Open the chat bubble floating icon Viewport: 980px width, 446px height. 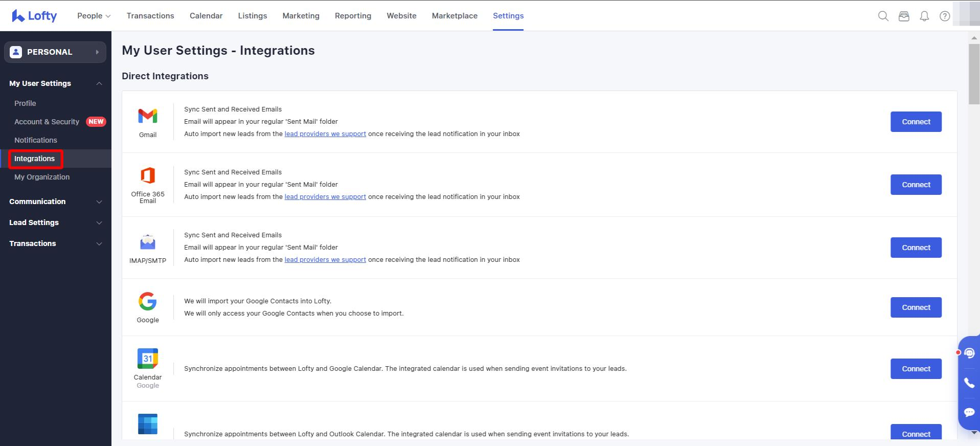point(969,412)
